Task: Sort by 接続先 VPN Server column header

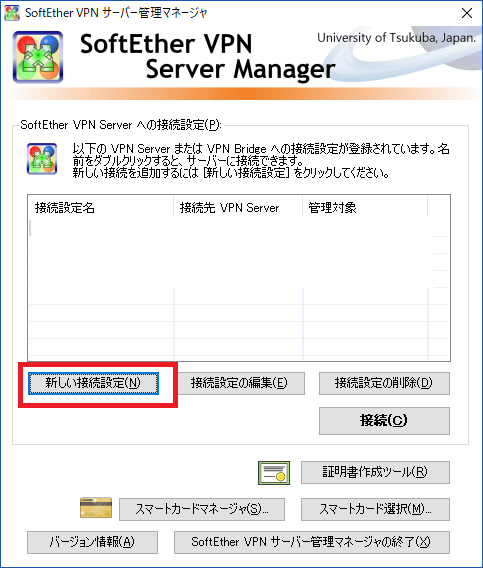Action: [x=238, y=208]
